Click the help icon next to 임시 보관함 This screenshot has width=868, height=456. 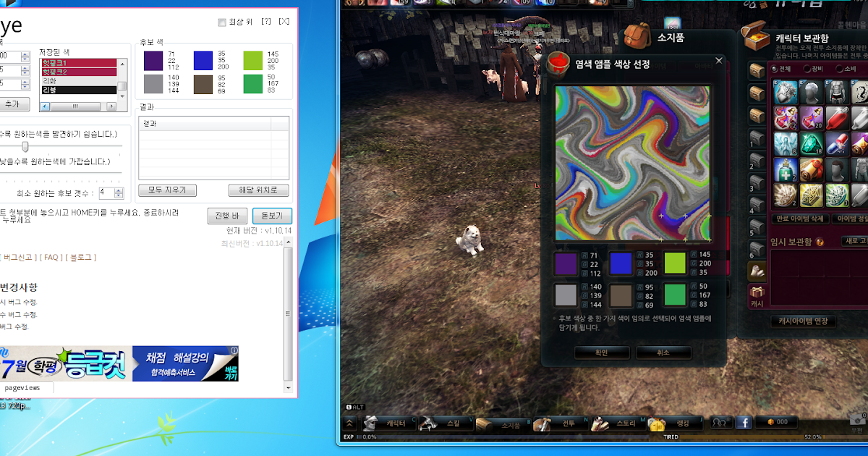coord(820,242)
